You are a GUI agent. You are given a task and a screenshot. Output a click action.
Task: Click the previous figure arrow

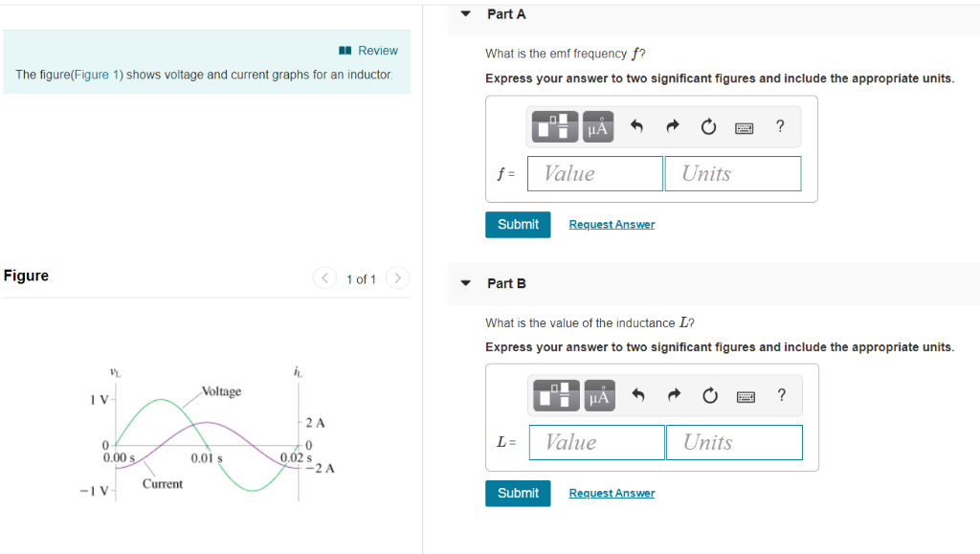(x=324, y=278)
